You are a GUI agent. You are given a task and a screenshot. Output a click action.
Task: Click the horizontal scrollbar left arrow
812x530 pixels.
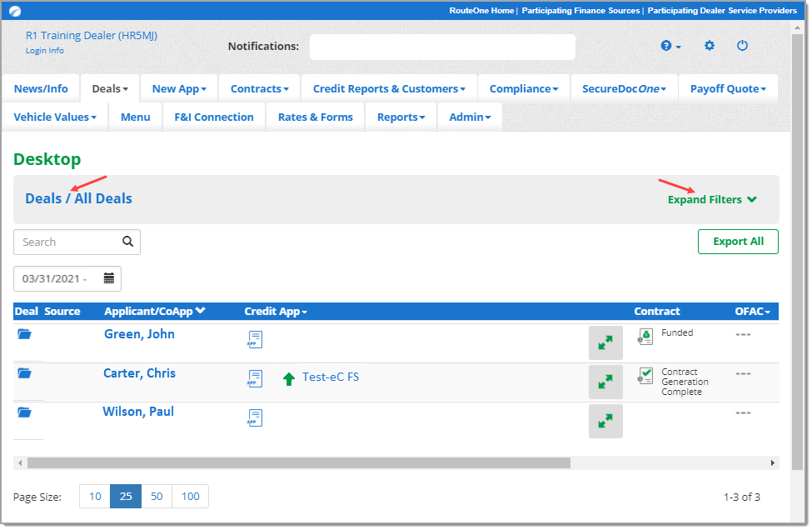click(x=20, y=462)
